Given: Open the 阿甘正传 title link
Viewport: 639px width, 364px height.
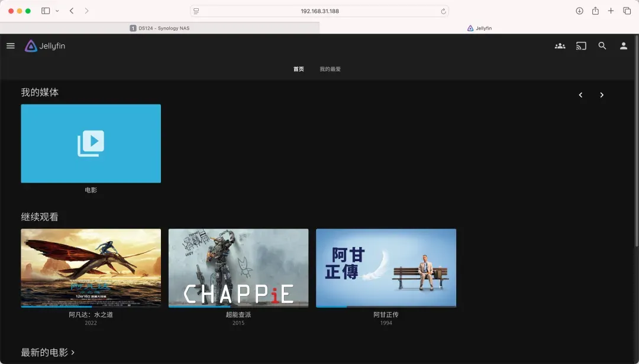Looking at the screenshot, I should point(386,315).
